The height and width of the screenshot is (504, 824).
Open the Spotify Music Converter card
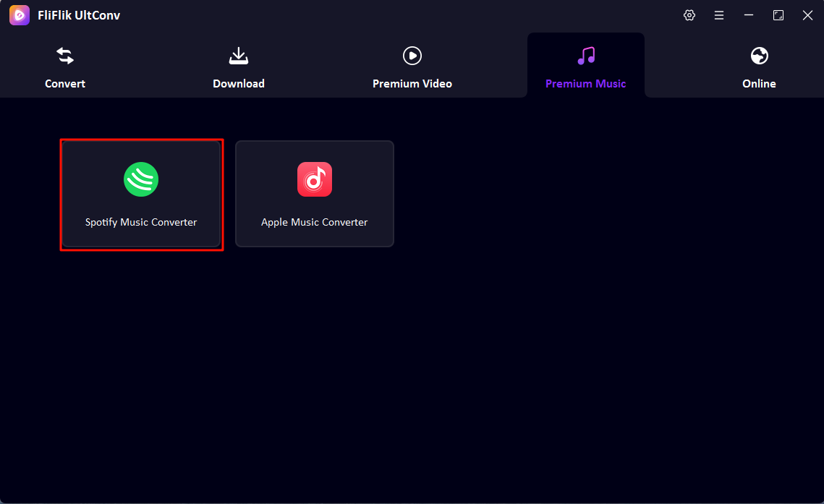pos(141,194)
